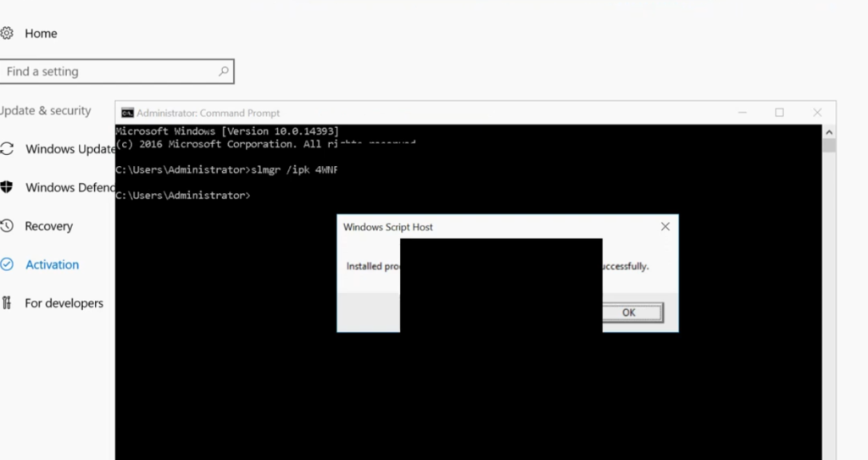This screenshot has width=868, height=460.
Task: Click the Recovery clock icon
Action: click(7, 226)
